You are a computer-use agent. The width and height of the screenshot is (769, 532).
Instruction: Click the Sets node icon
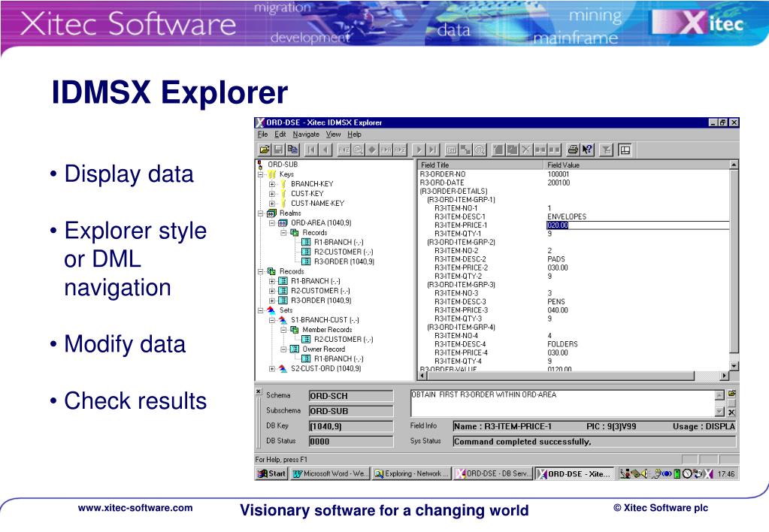[271, 310]
